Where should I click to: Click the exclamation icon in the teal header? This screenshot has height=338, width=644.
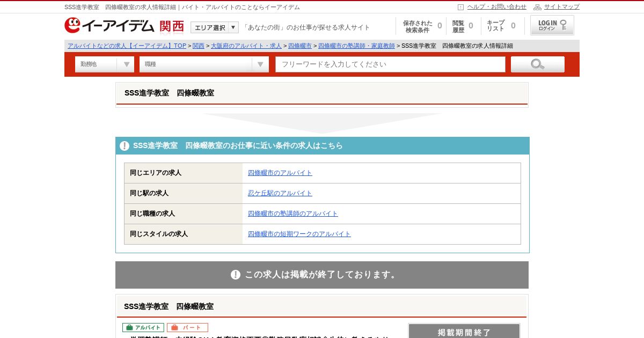(x=125, y=146)
